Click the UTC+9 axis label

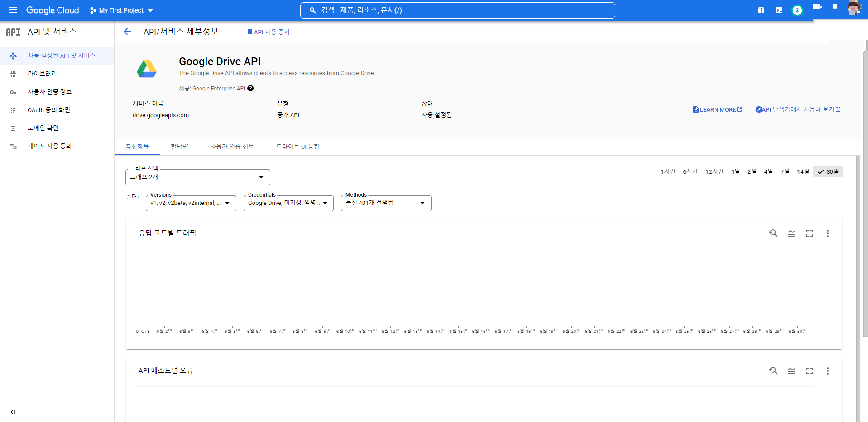tap(143, 332)
